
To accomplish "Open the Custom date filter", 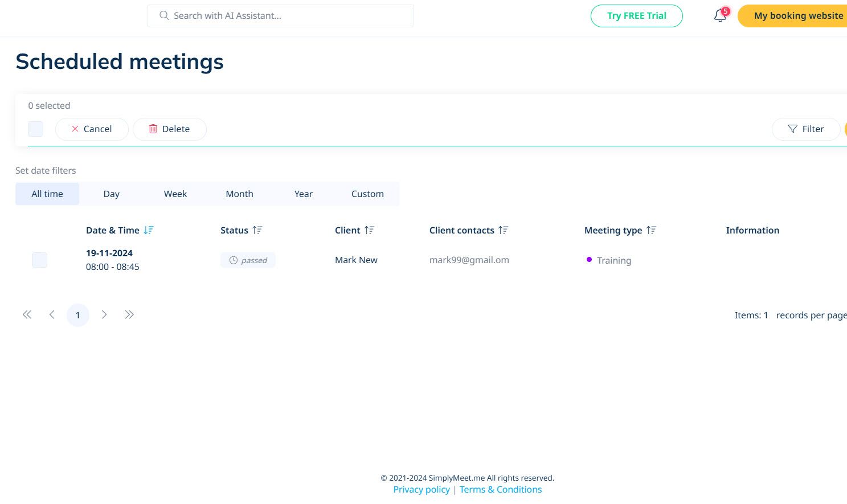I will click(x=367, y=194).
